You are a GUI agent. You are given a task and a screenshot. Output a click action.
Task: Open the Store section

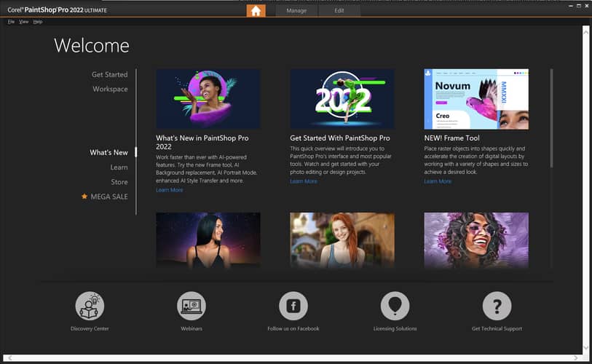119,182
